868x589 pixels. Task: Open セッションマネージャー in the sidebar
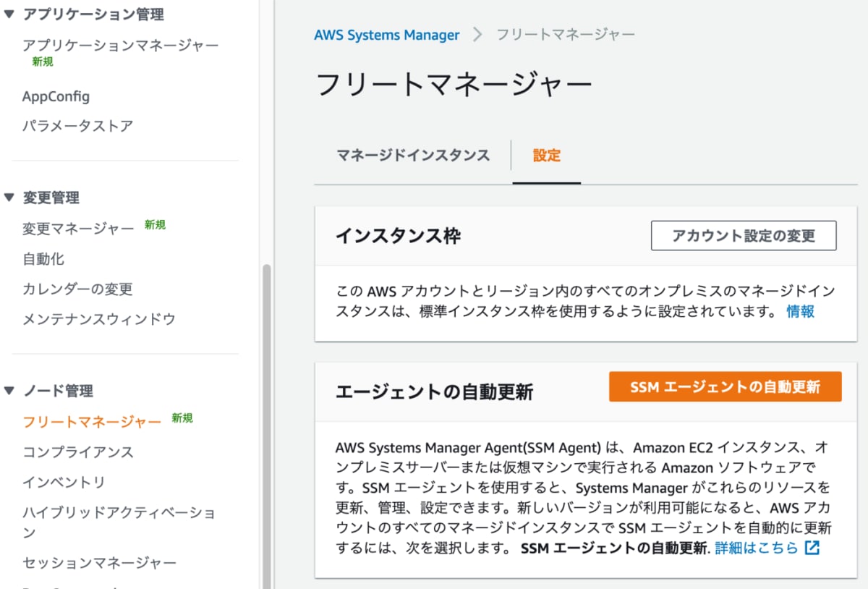click(99, 562)
